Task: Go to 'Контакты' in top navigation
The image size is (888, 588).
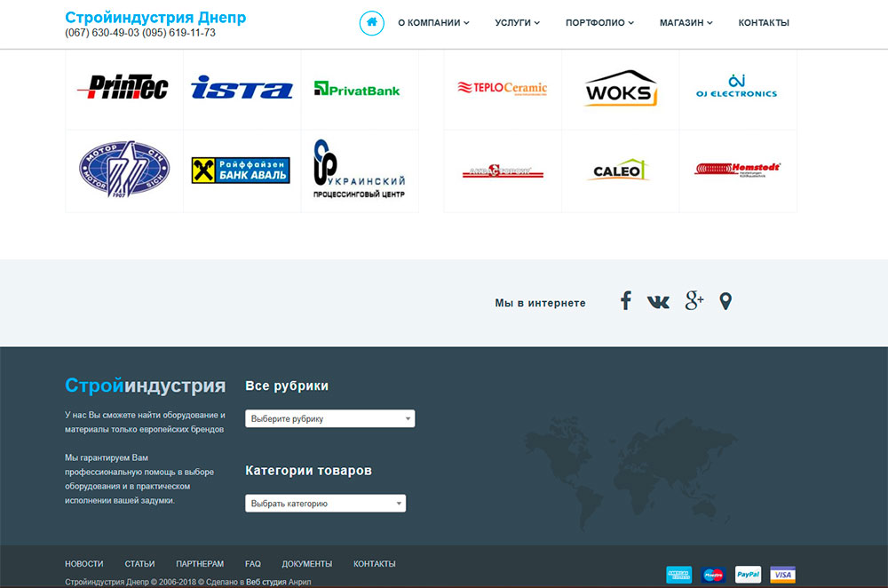Action: click(763, 23)
